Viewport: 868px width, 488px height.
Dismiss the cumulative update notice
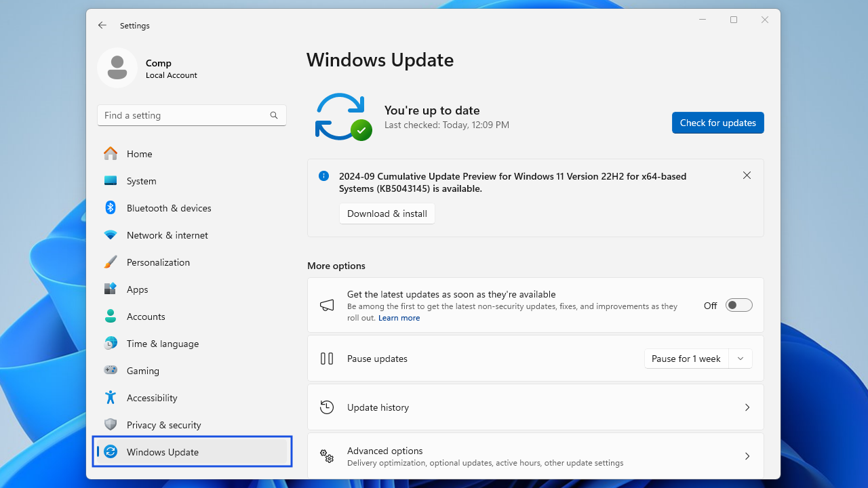click(747, 176)
